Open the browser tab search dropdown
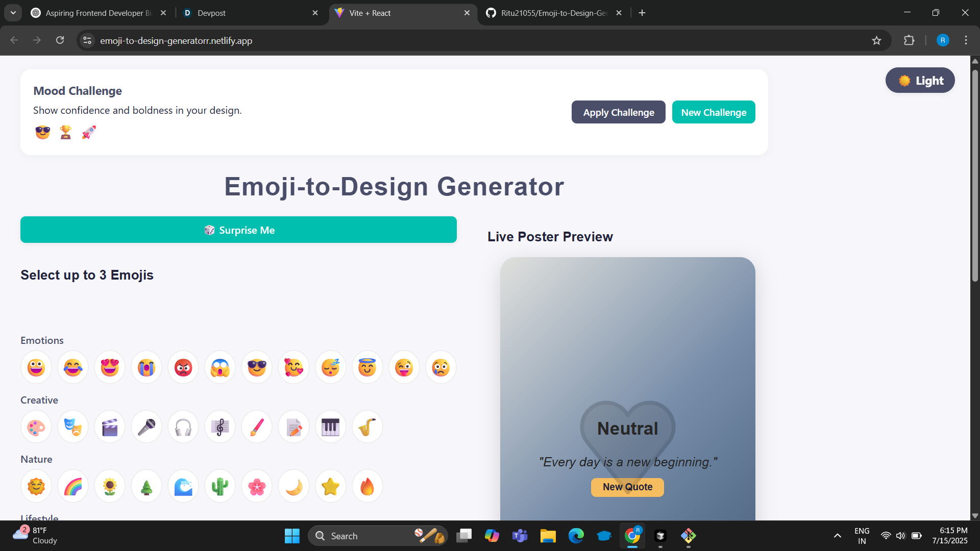Viewport: 980px width, 551px height. (13, 13)
